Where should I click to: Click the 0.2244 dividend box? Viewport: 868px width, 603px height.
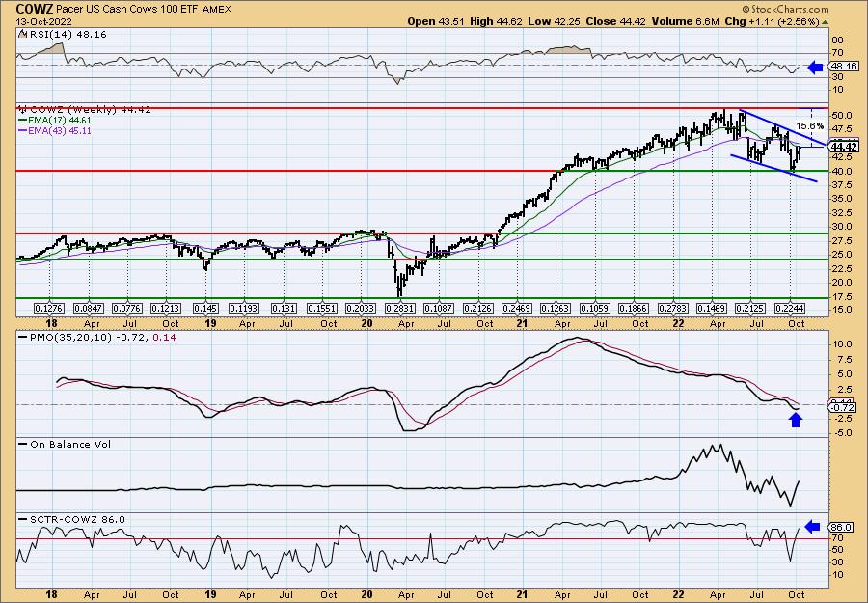click(x=789, y=308)
